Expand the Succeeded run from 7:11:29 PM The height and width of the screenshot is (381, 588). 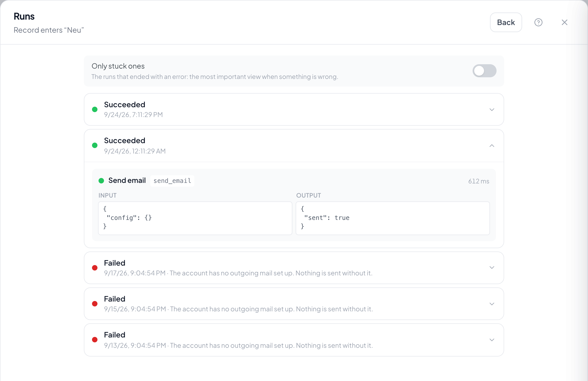pyautogui.click(x=294, y=109)
